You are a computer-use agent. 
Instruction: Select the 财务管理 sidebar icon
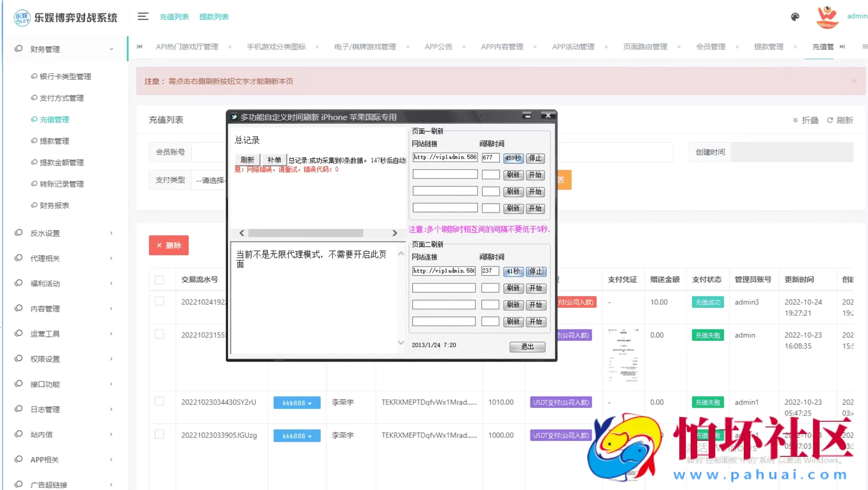18,49
